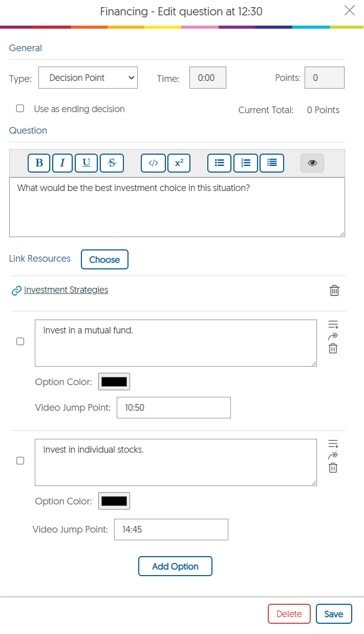The width and height of the screenshot is (364, 634).
Task: Check the individual stocks option checkbox
Action: (x=20, y=461)
